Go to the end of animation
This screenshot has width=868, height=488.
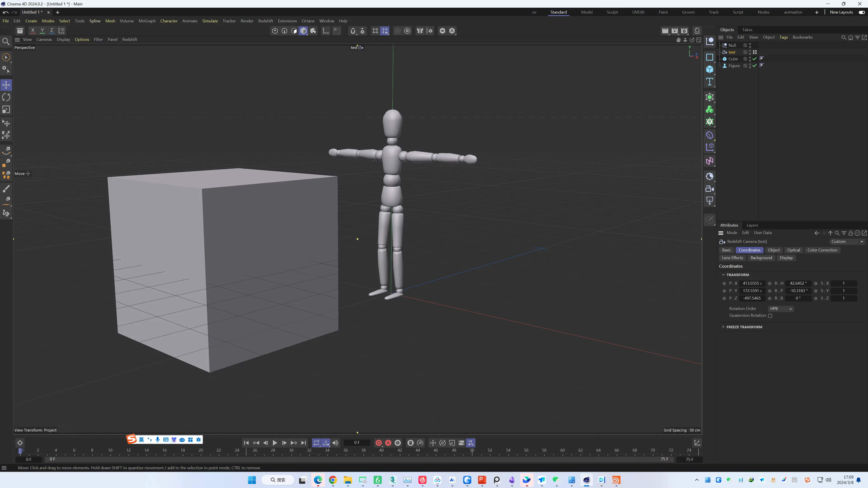[304, 443]
